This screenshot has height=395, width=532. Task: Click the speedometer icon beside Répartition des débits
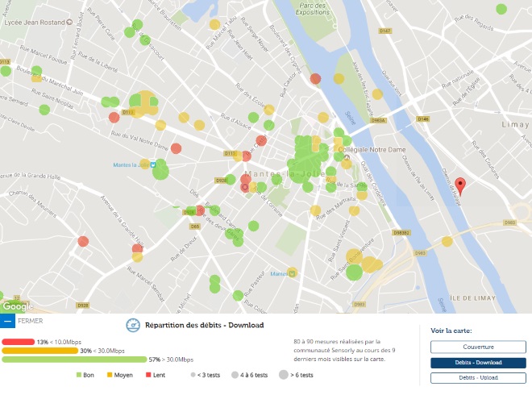[x=133, y=326]
